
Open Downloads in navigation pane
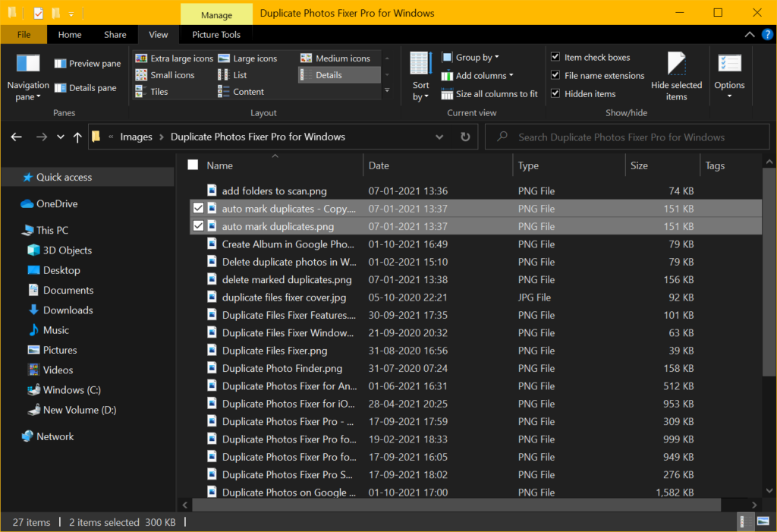click(x=61, y=310)
